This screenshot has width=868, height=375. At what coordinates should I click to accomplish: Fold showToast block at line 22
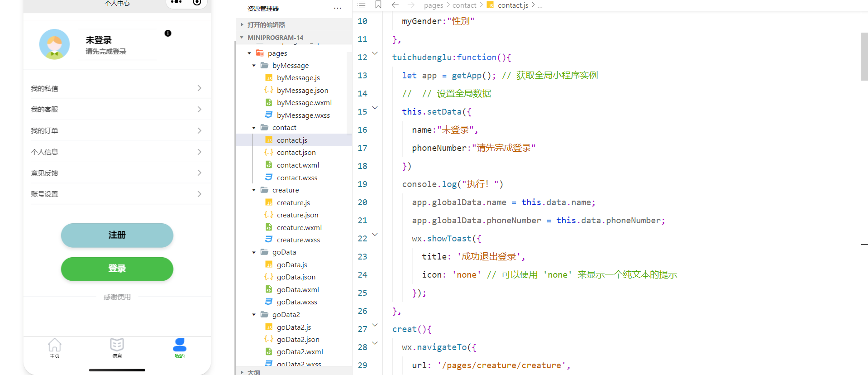[375, 235]
